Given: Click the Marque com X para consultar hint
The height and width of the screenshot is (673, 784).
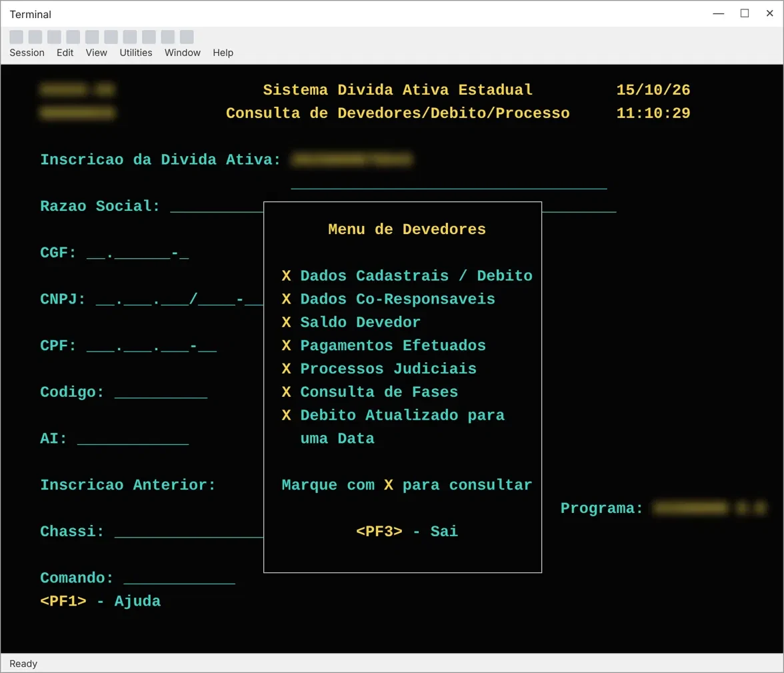Looking at the screenshot, I should [407, 485].
